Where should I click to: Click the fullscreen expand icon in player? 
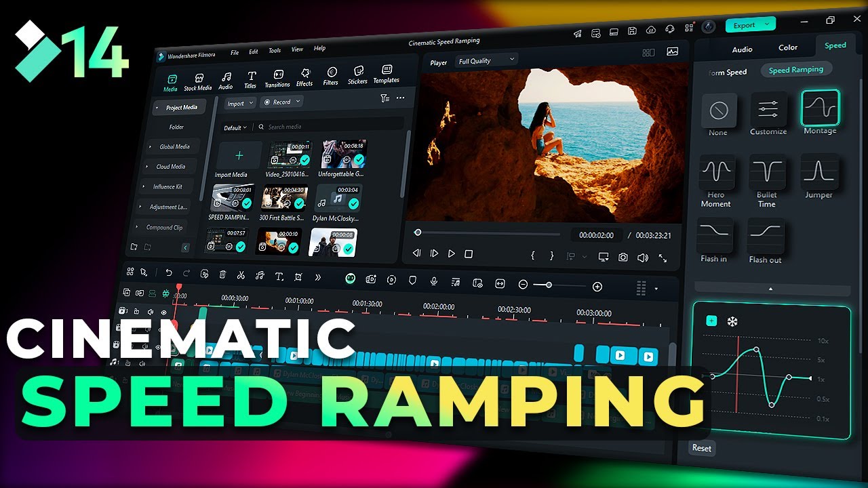pyautogui.click(x=663, y=258)
